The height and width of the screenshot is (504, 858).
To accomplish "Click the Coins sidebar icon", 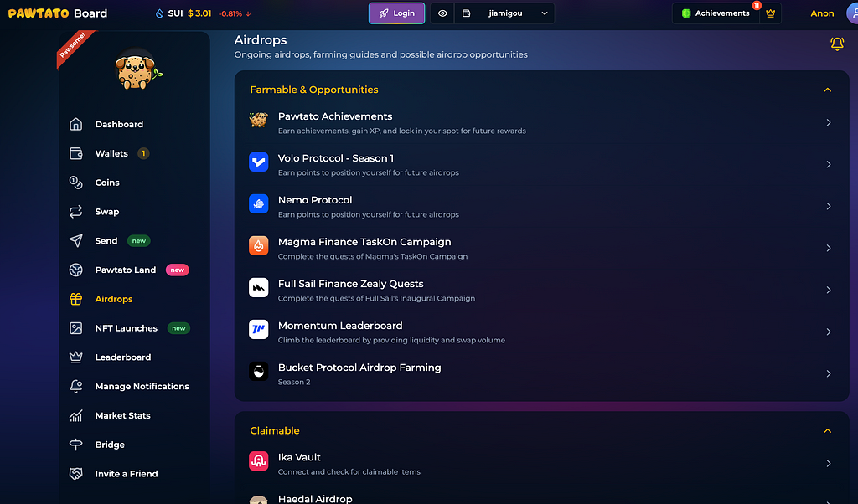I will pos(76,183).
